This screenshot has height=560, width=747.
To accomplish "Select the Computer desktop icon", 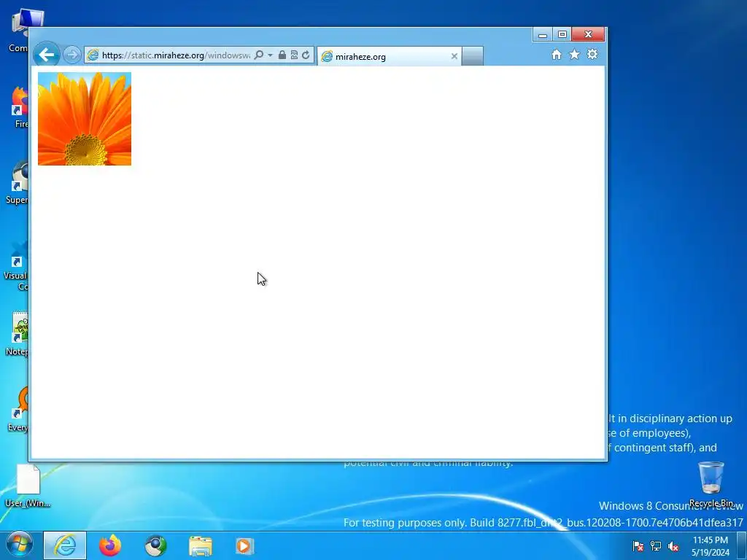I will click(x=19, y=31).
